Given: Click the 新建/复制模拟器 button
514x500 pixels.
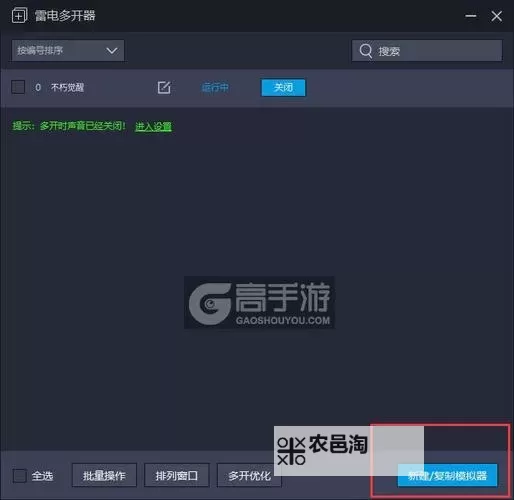Looking at the screenshot, I should click(x=447, y=475).
